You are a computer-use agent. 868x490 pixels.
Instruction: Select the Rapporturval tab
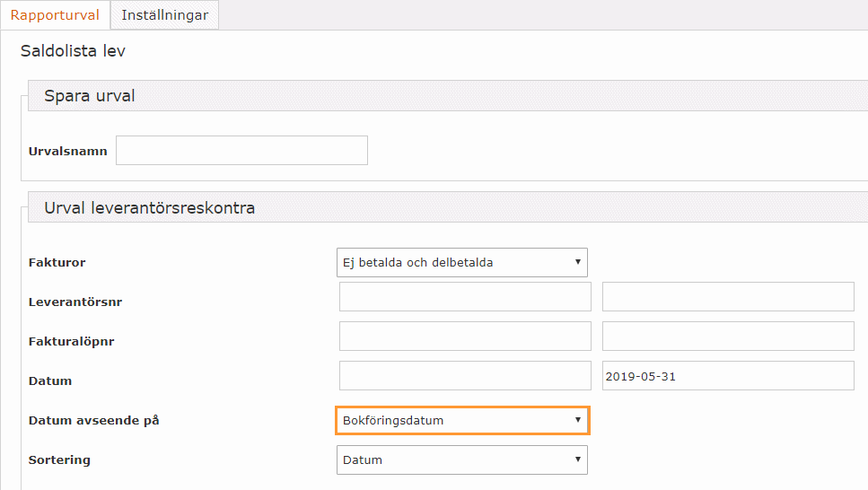click(55, 15)
